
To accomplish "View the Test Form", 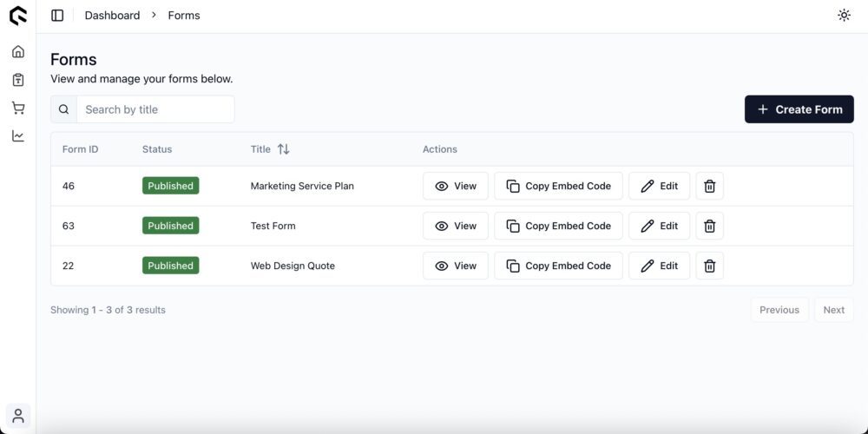I will point(456,226).
